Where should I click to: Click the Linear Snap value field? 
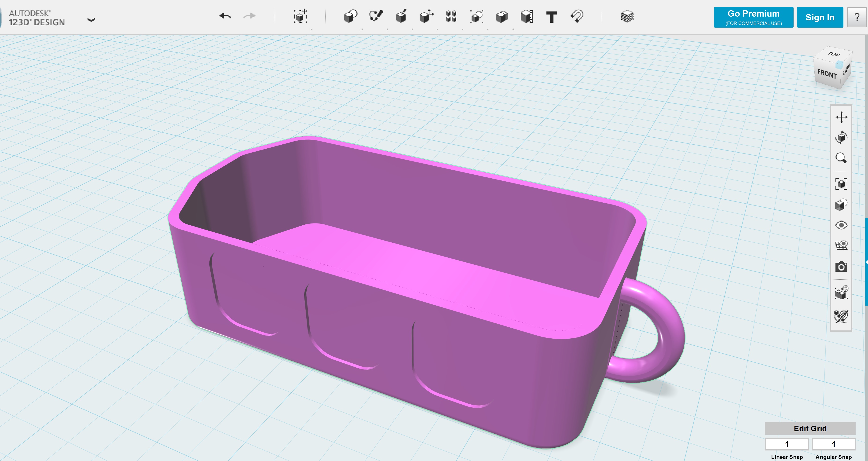point(787,444)
